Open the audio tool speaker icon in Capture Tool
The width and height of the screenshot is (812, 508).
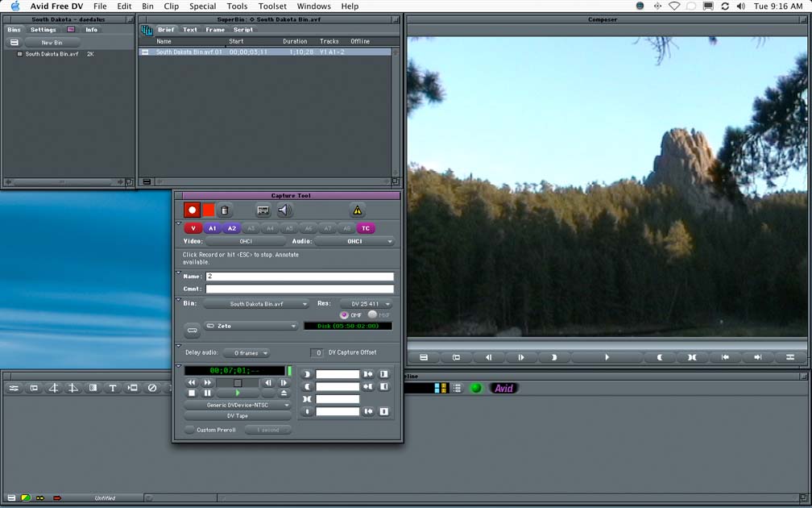284,210
